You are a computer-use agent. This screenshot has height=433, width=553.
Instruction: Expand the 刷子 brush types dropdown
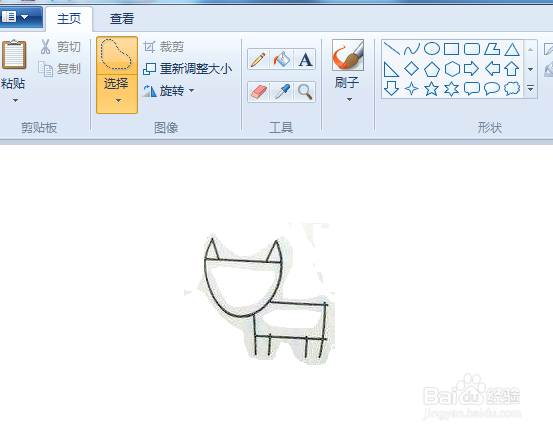[349, 100]
